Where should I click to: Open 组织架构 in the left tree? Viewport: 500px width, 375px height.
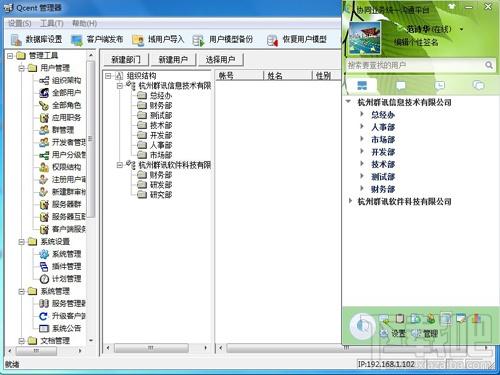click(x=60, y=80)
